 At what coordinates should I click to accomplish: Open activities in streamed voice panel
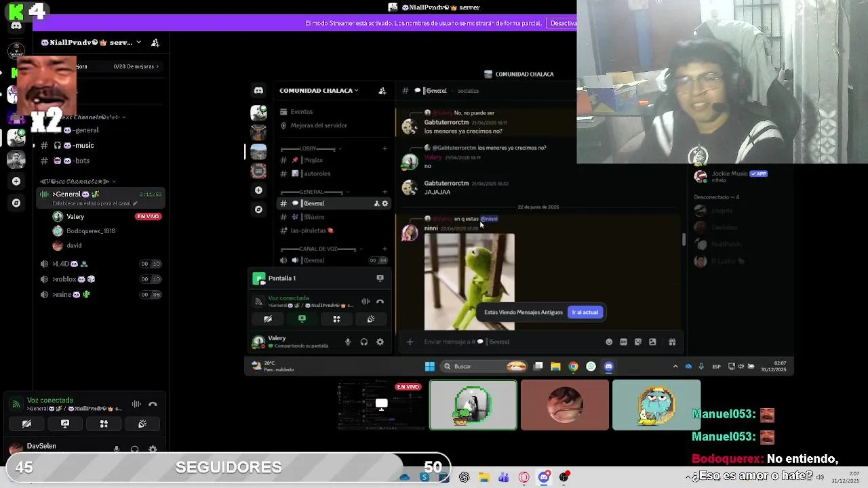[336, 319]
